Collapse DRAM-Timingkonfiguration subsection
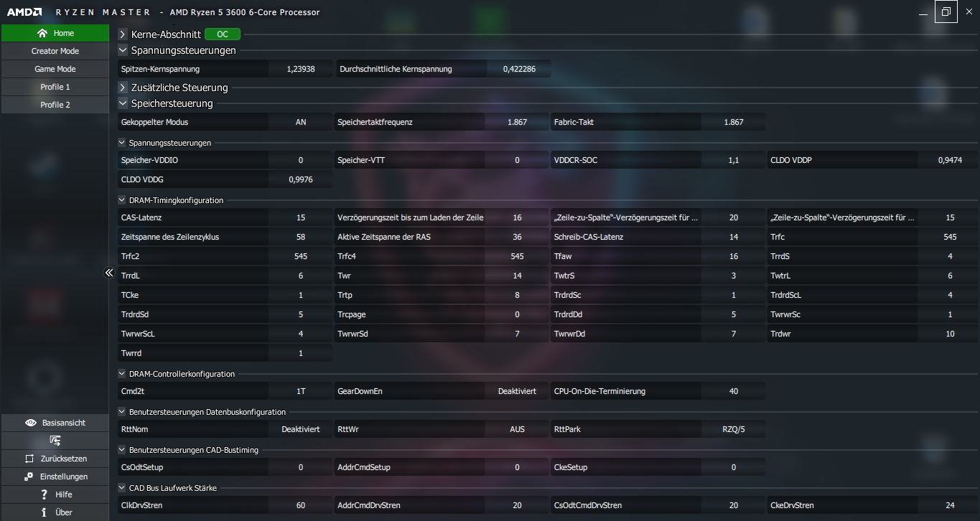Screen dimensions: 980x521 point(122,200)
